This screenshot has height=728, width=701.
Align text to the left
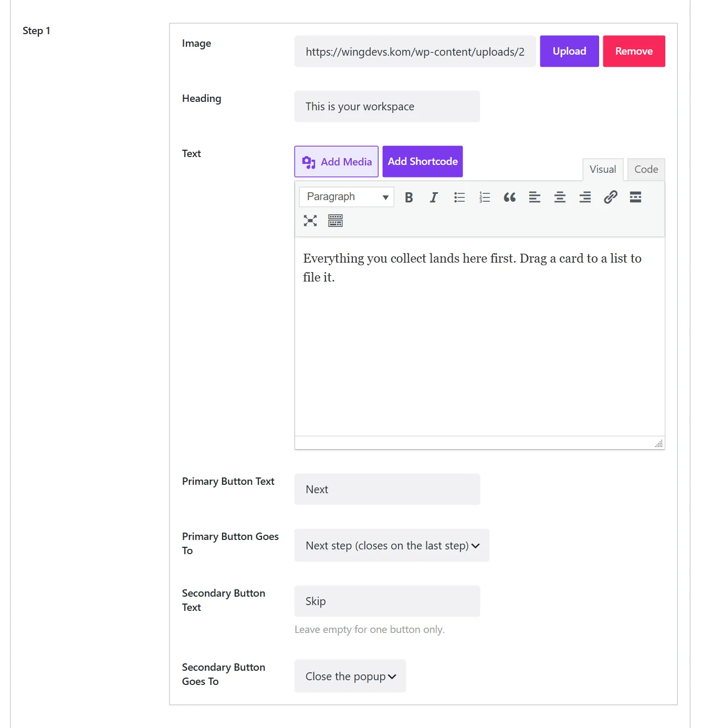pyautogui.click(x=535, y=197)
